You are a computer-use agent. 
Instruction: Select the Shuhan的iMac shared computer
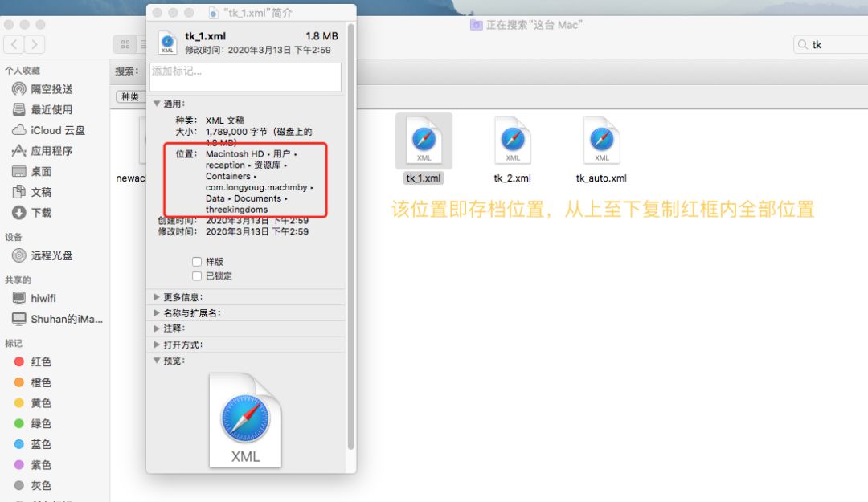pyautogui.click(x=58, y=319)
